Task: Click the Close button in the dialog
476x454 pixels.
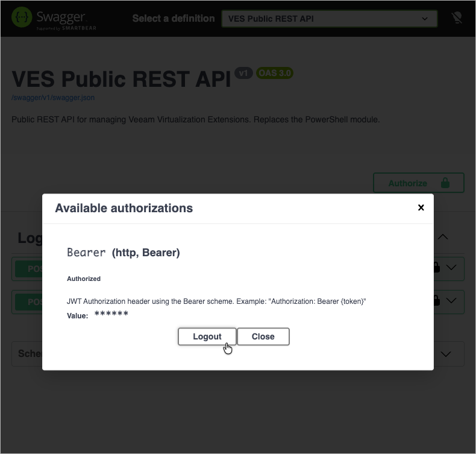Action: coord(263,336)
